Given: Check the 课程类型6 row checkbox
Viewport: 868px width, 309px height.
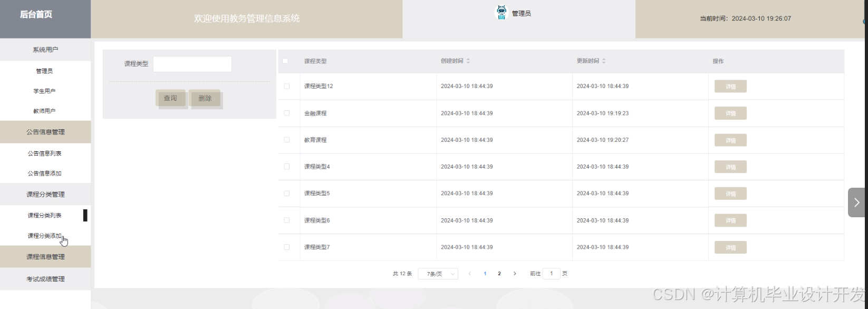Looking at the screenshot, I should [x=287, y=220].
